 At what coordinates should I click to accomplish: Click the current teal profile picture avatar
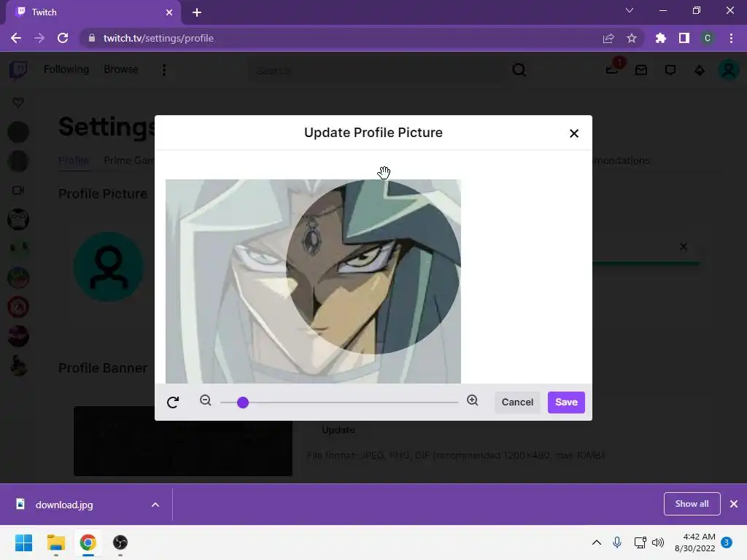click(x=109, y=267)
